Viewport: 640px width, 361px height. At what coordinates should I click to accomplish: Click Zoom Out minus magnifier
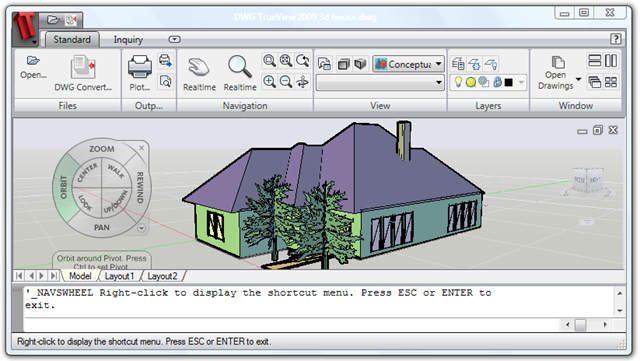pos(286,82)
